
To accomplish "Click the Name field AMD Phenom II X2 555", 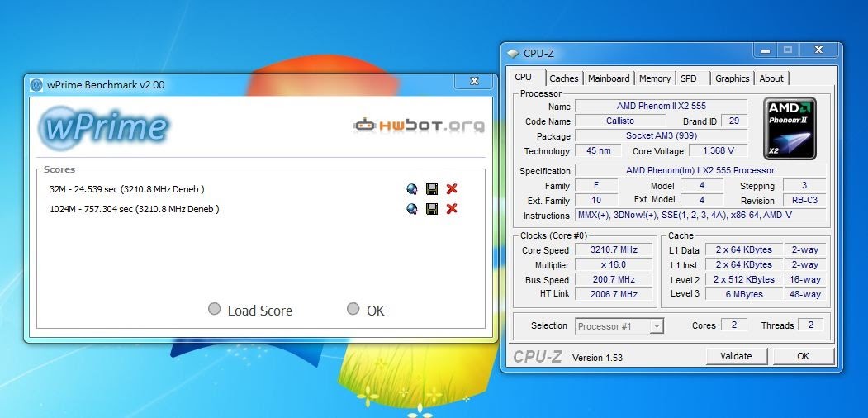I will (662, 106).
